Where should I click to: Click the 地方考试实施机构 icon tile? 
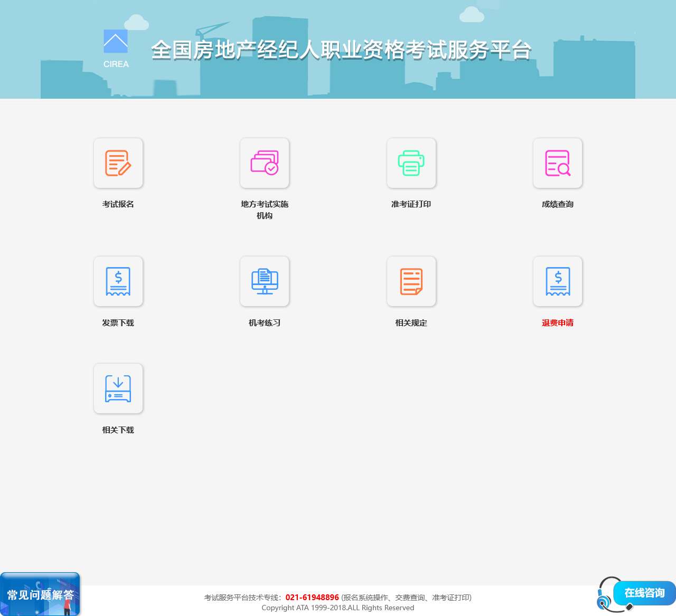pos(265,163)
